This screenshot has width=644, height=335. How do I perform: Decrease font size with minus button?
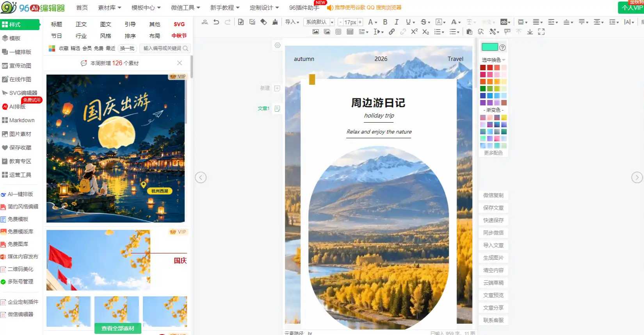pyautogui.click(x=340, y=22)
